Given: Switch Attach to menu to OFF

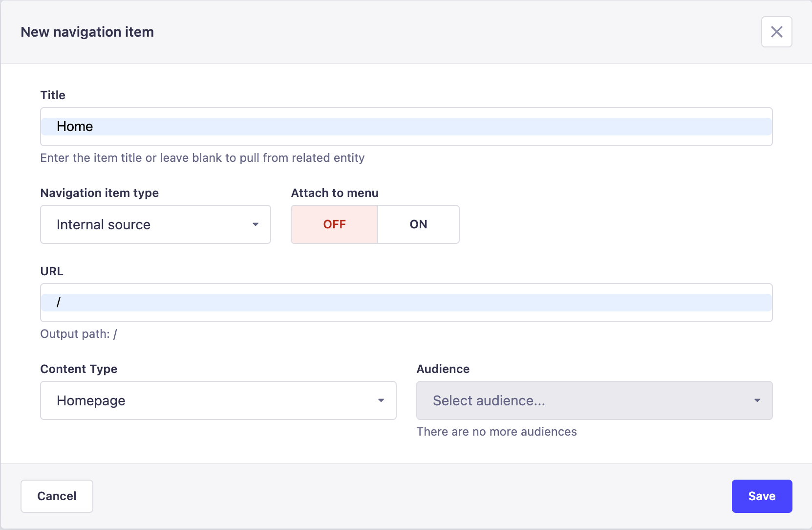Looking at the screenshot, I should (x=334, y=224).
